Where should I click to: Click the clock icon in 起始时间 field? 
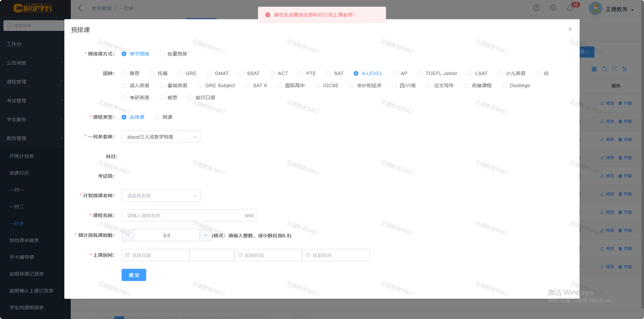[x=240, y=255]
